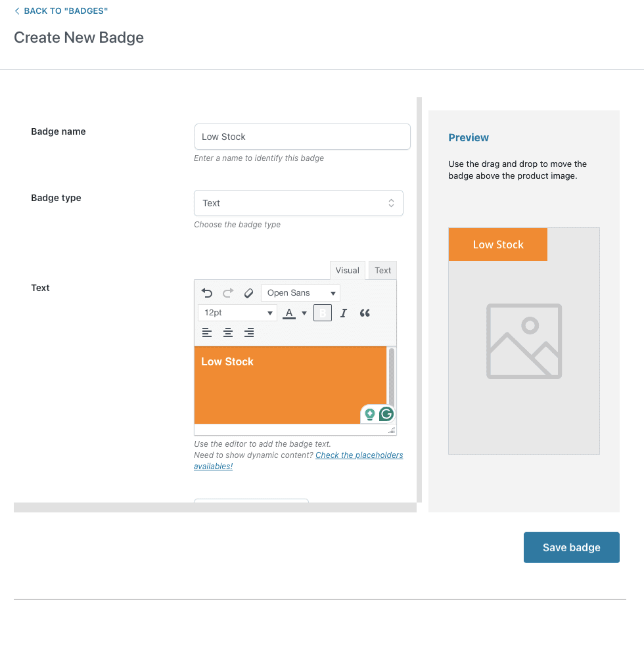Open the Badge type dropdown
Viewport: 644px width, 659px height.
click(x=298, y=203)
